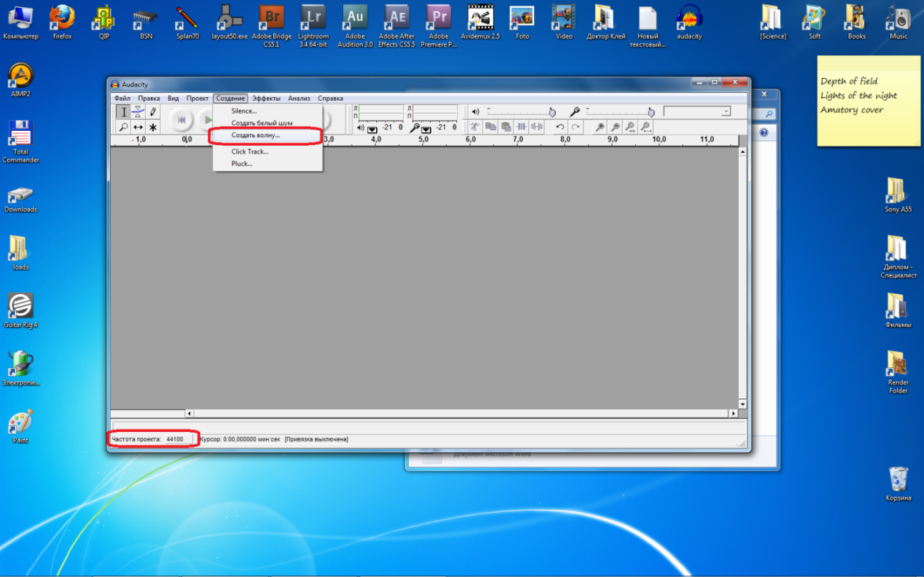This screenshot has width=924, height=577.
Task: Click the Cut scissors icon in edit toolbar
Action: click(x=474, y=127)
